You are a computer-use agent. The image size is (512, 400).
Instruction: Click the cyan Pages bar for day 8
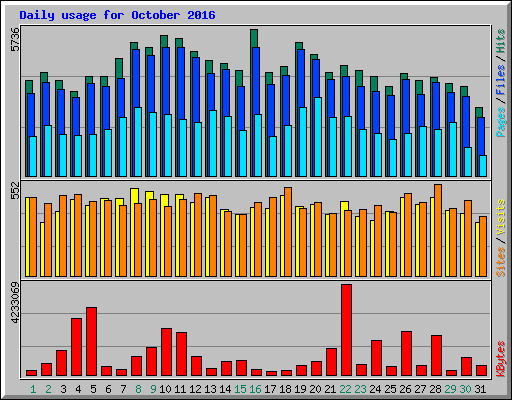coord(138,142)
